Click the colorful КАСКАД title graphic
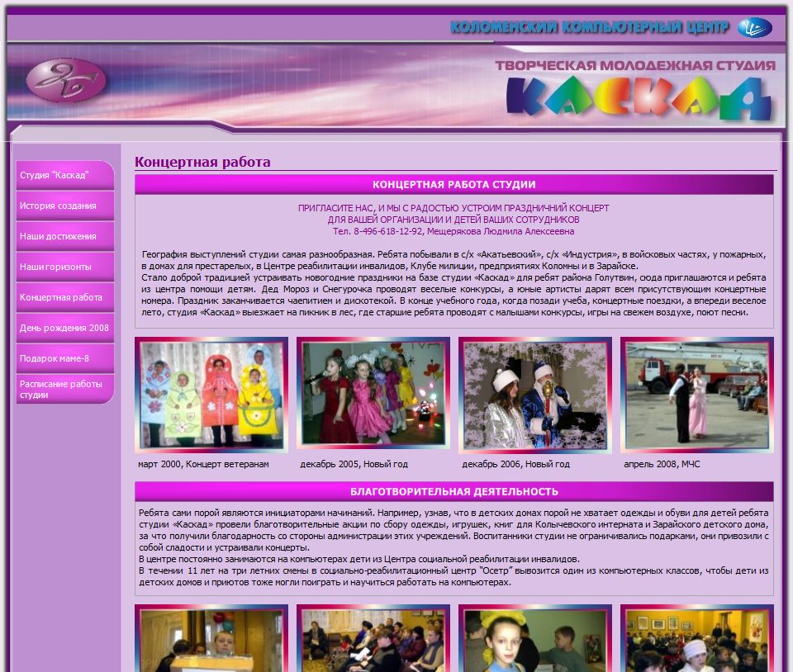793x672 pixels. pyautogui.click(x=639, y=98)
